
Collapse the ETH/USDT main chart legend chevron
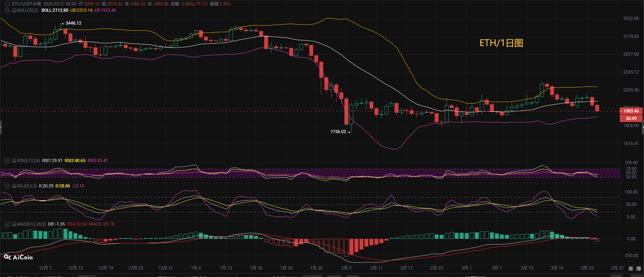tap(7, 4)
